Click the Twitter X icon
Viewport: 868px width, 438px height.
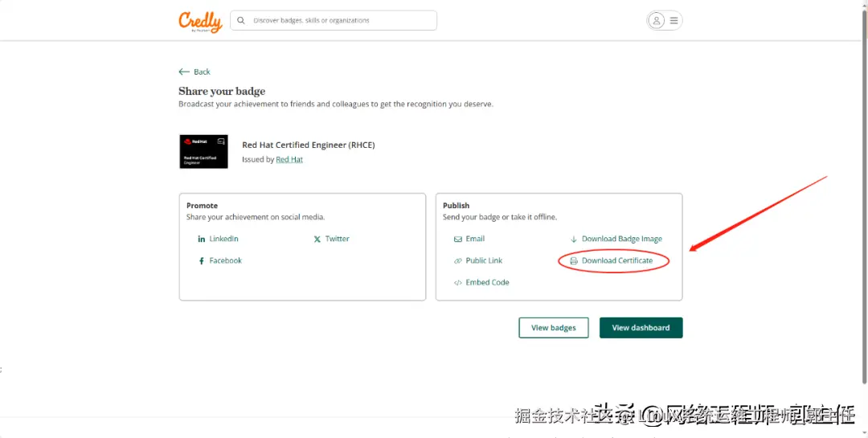point(317,239)
